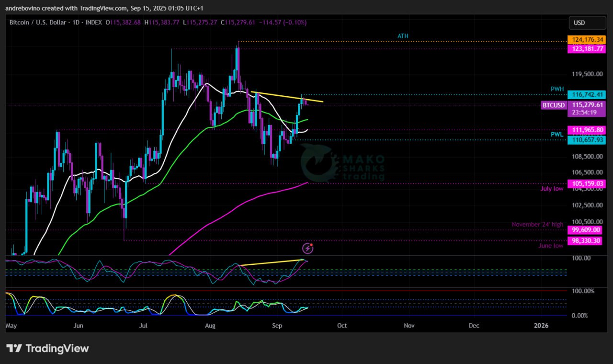The height and width of the screenshot is (364, 613).
Task: Click the 105,159.03 July low price label
Action: pyautogui.click(x=586, y=183)
